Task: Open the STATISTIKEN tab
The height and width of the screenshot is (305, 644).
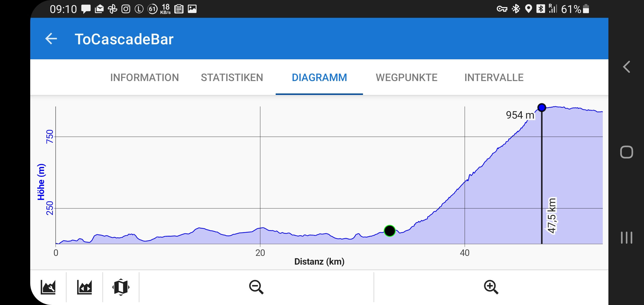Action: [x=232, y=77]
